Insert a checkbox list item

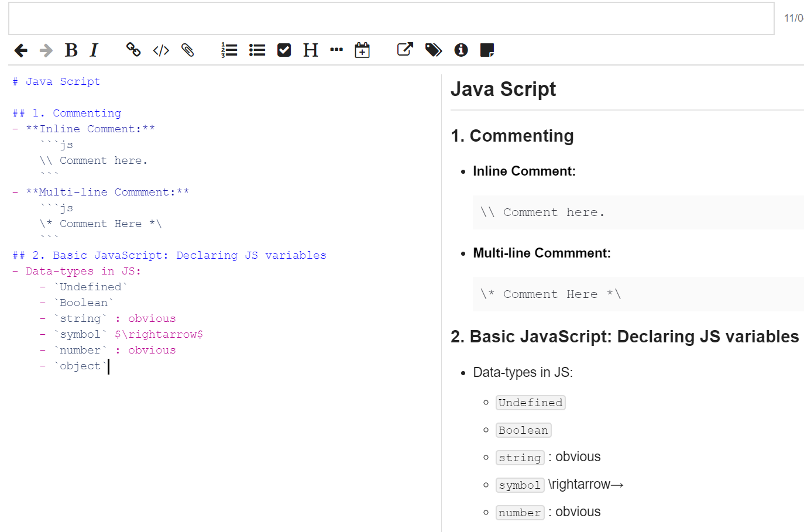tap(284, 50)
